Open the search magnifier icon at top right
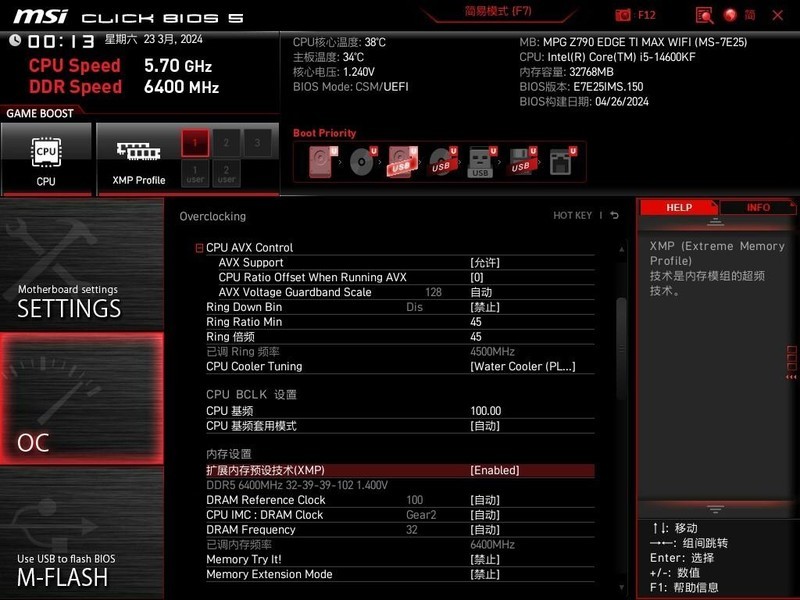The width and height of the screenshot is (800, 600). tap(704, 16)
